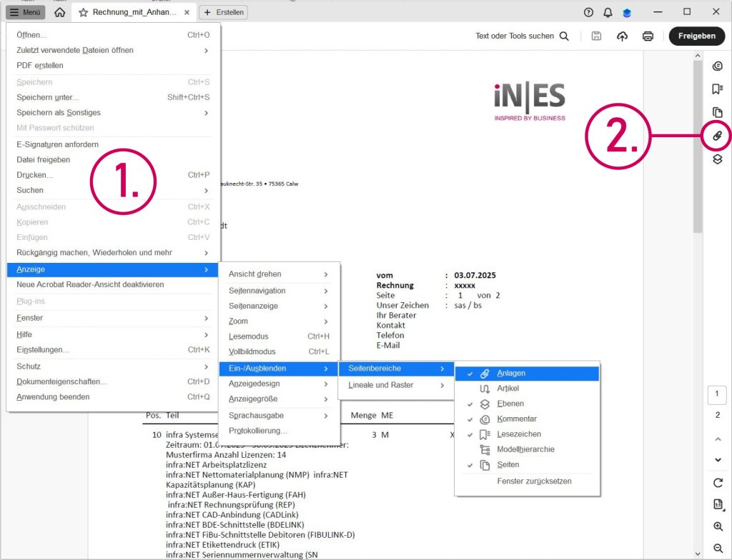Click the cloud upload icon
The width and height of the screenshot is (732, 560).
(622, 36)
